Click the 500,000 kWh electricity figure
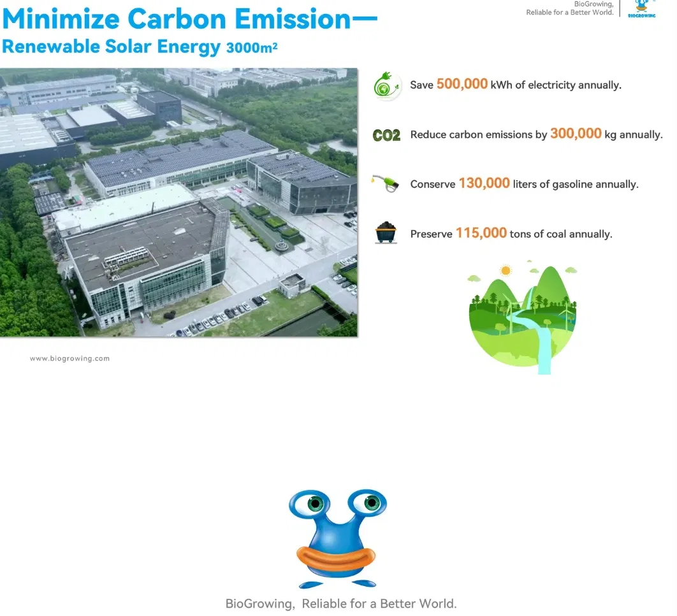The height and width of the screenshot is (616, 677). (x=462, y=84)
